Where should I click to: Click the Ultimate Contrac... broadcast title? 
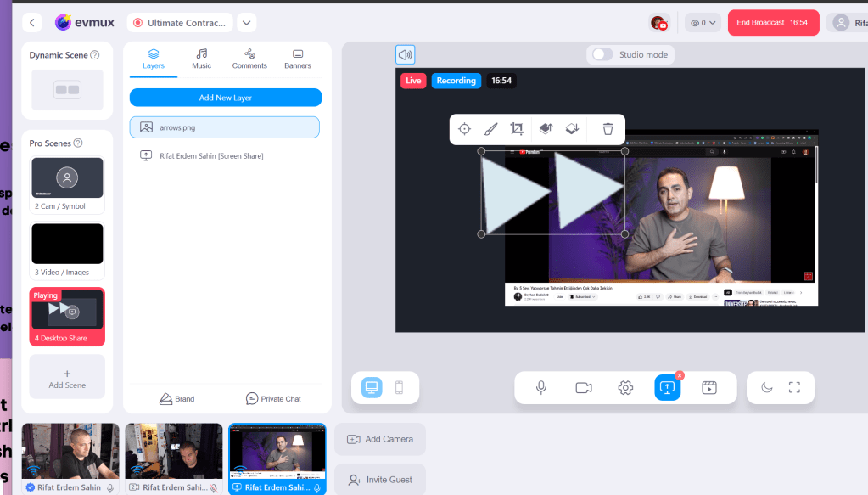point(180,23)
